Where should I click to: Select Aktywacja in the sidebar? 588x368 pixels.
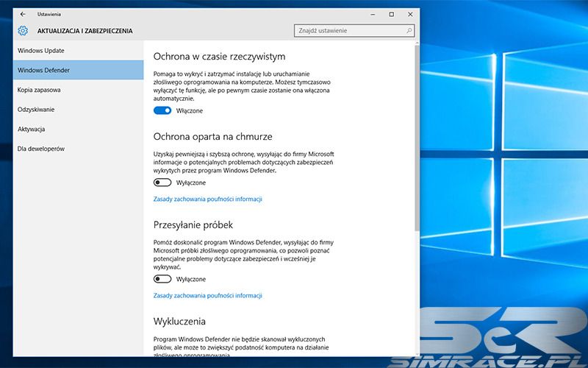[x=32, y=130]
